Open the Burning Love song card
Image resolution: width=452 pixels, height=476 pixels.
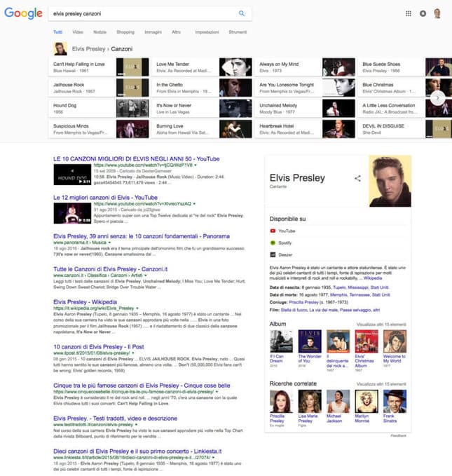coord(202,129)
